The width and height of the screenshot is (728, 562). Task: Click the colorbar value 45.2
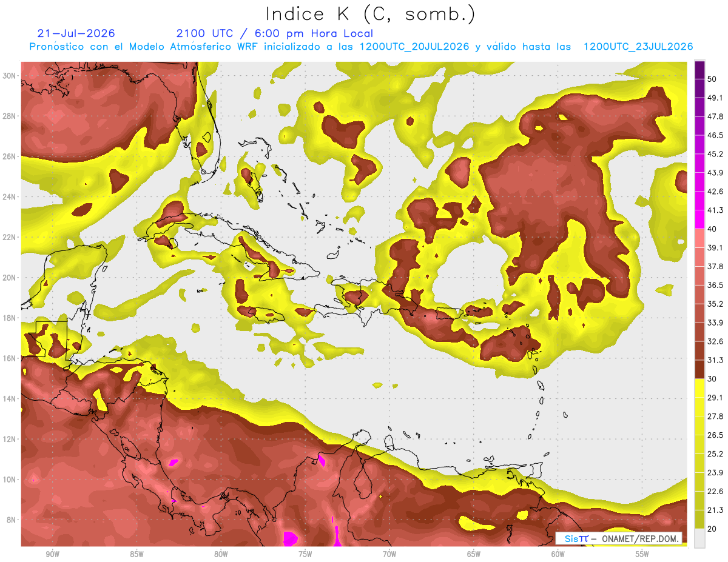pyautogui.click(x=715, y=154)
